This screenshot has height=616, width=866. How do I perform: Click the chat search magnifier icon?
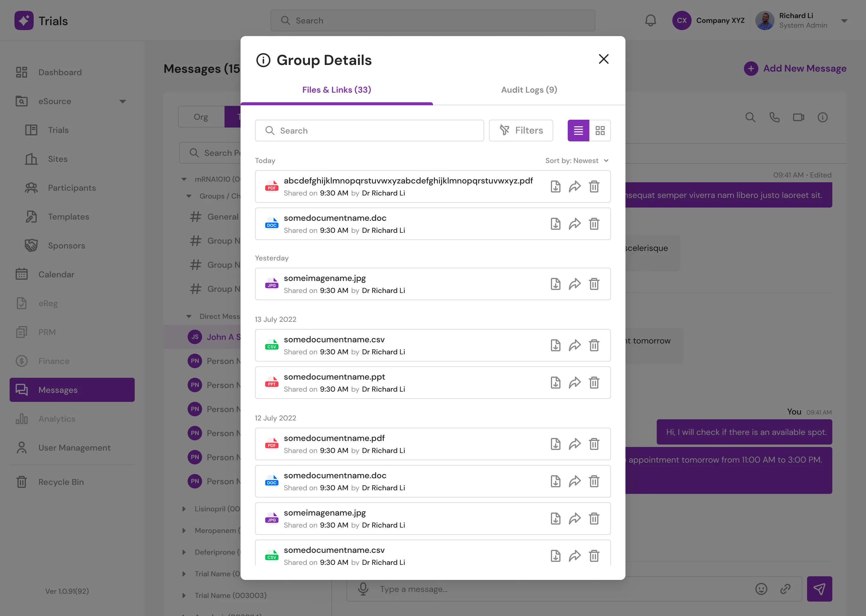point(750,118)
